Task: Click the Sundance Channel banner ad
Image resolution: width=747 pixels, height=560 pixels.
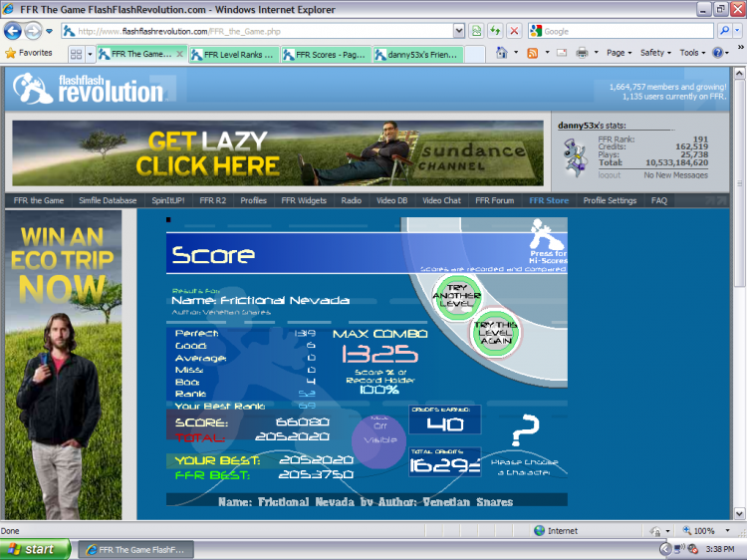Action: (x=278, y=153)
